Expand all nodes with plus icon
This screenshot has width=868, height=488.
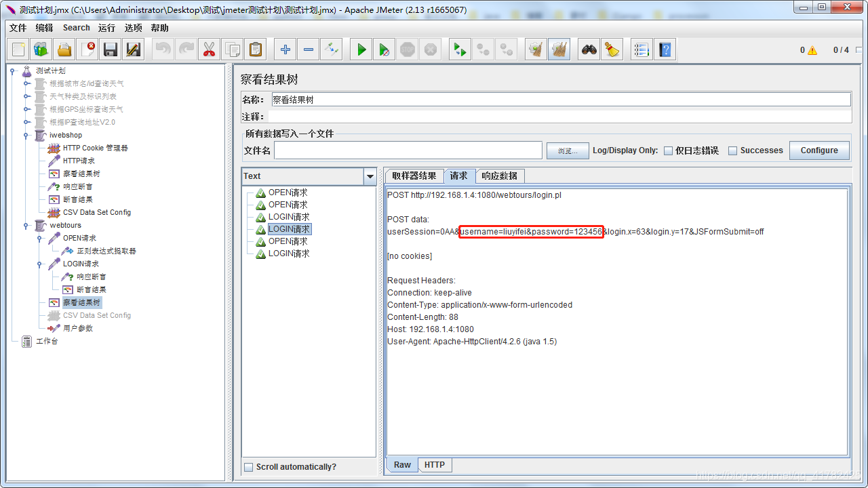click(285, 49)
